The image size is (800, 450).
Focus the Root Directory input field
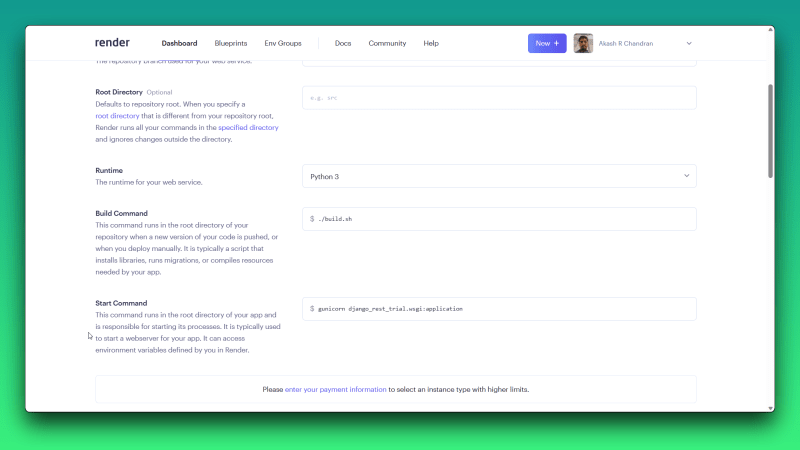[x=499, y=97]
